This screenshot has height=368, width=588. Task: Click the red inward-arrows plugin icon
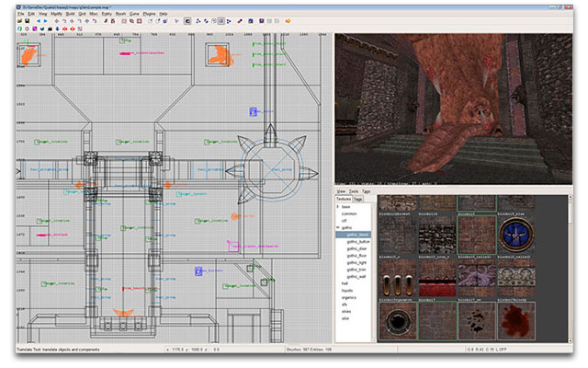(65, 29)
